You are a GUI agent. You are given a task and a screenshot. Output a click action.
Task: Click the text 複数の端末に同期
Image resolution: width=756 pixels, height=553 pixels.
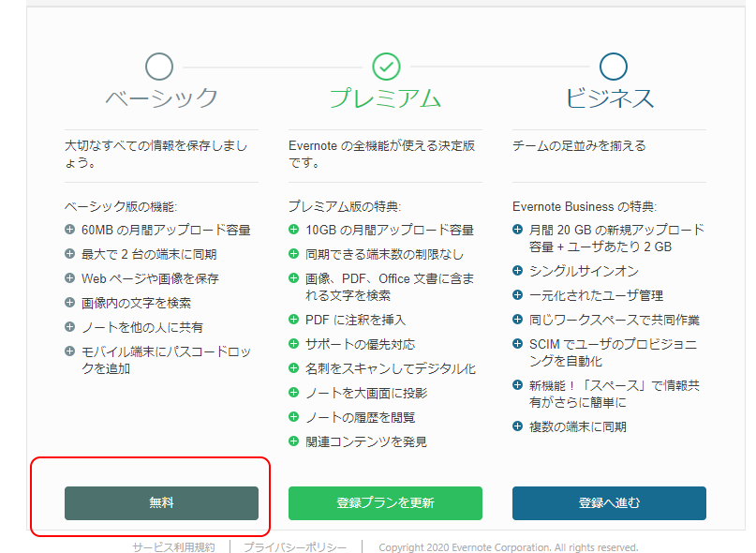(x=578, y=426)
